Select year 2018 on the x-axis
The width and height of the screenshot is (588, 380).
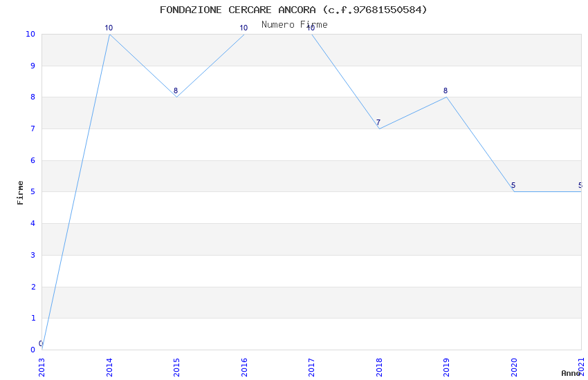point(379,368)
